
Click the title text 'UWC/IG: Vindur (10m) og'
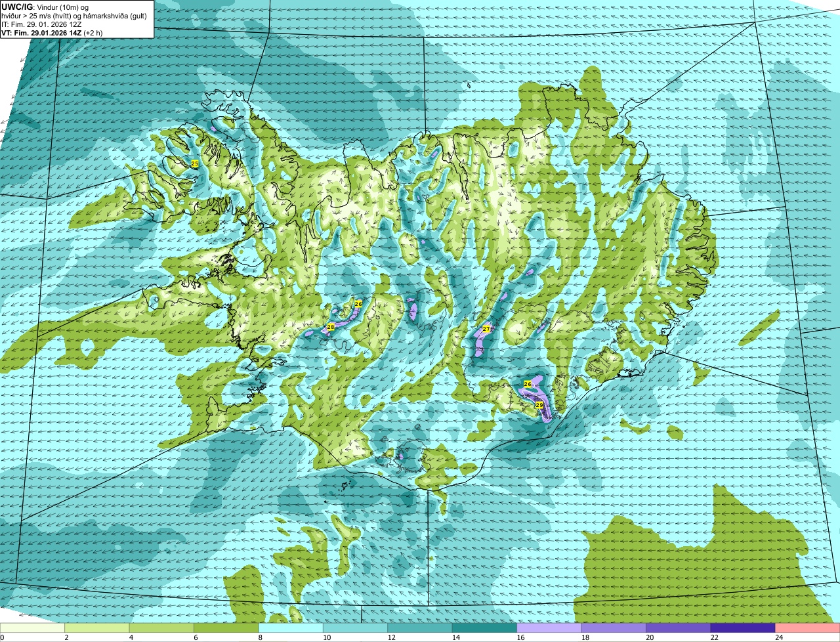pyautogui.click(x=45, y=7)
